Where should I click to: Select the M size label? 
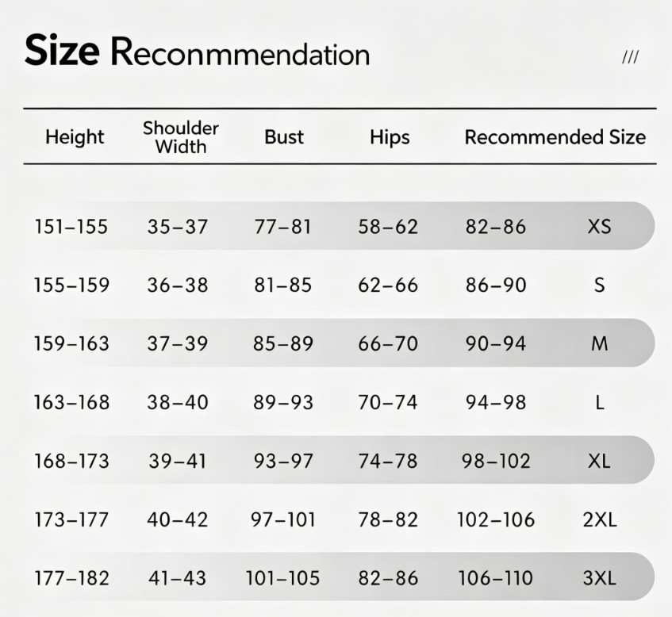point(599,343)
